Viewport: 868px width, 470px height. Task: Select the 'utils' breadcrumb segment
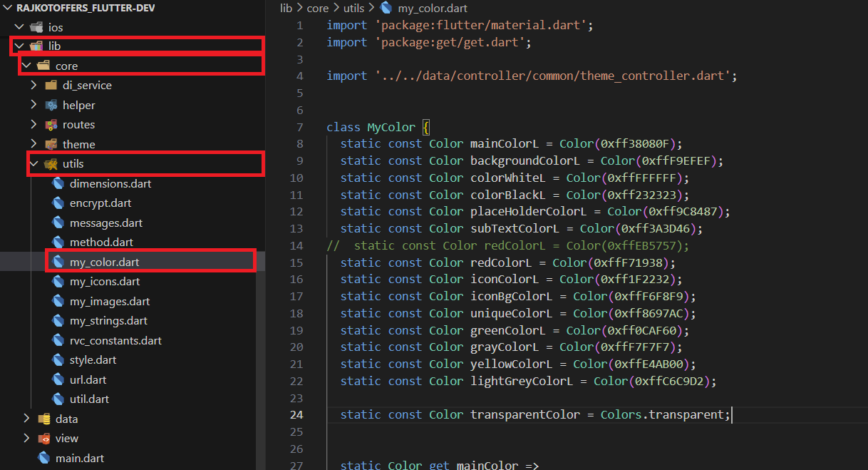[x=353, y=8]
